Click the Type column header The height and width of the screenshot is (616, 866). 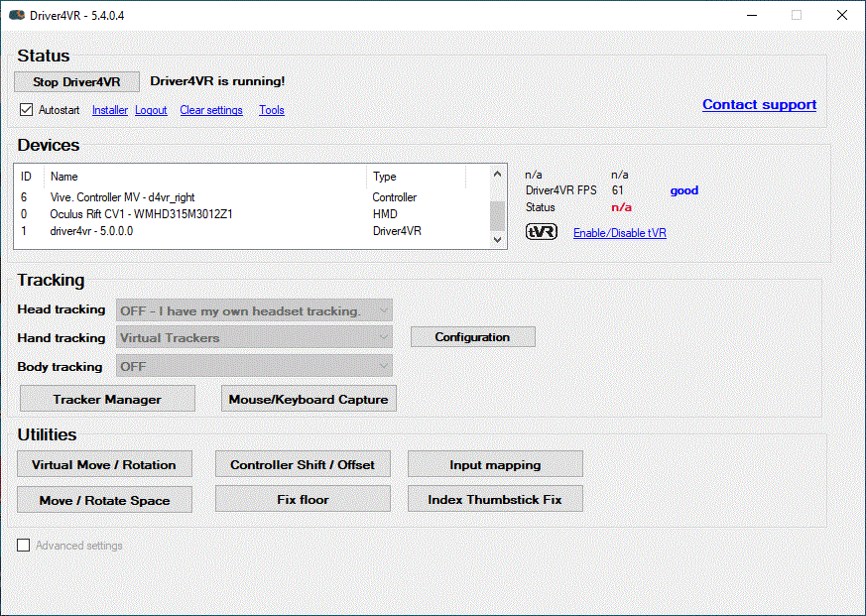416,177
